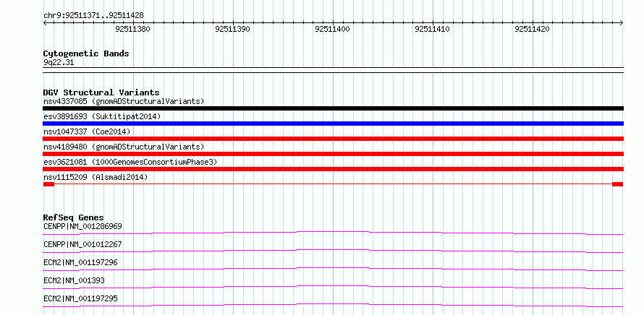Select the DGV Structural Variants track title

tap(101, 92)
